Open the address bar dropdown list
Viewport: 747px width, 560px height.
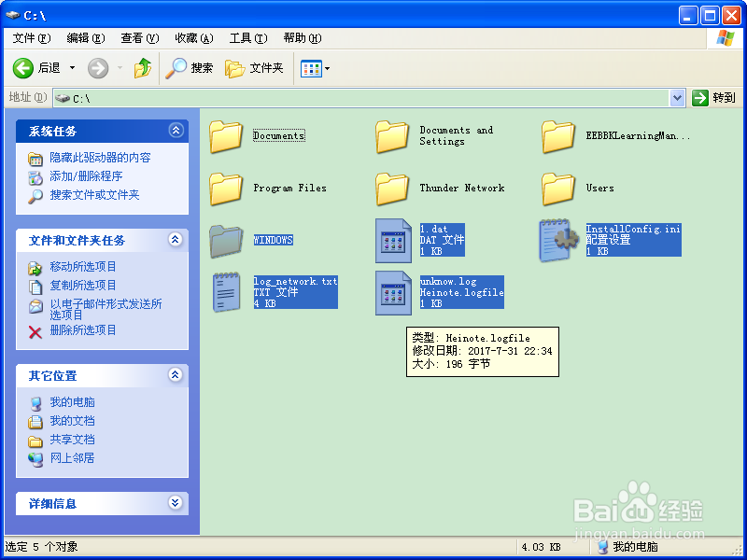(x=679, y=97)
